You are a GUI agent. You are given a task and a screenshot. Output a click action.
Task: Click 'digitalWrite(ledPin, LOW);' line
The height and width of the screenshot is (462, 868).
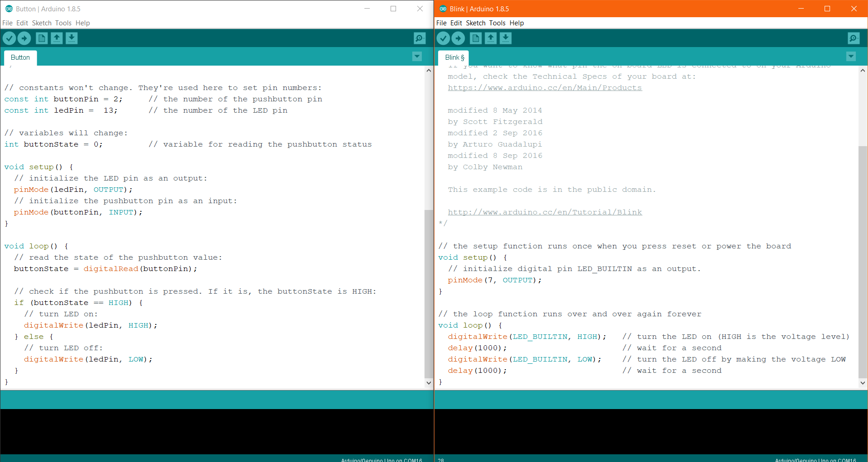pyautogui.click(x=88, y=359)
